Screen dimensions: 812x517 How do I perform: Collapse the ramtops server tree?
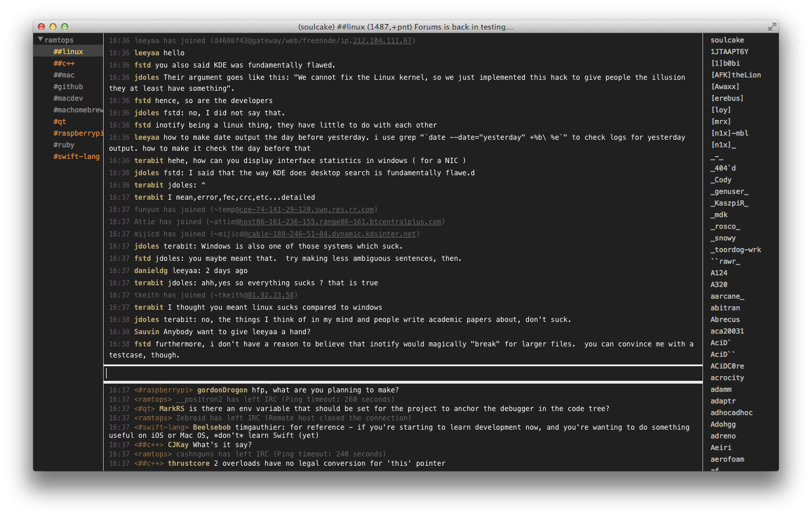pyautogui.click(x=41, y=39)
